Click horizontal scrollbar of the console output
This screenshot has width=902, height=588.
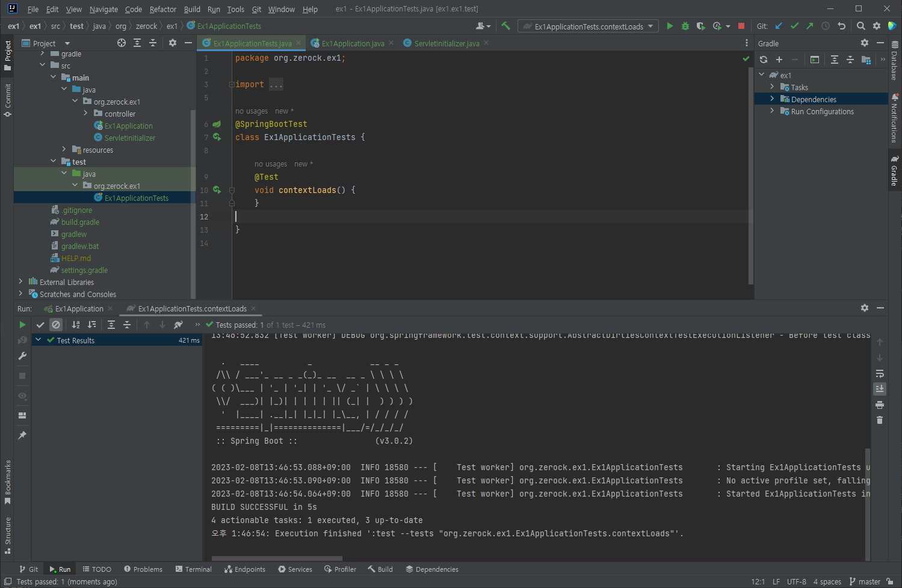[277, 559]
